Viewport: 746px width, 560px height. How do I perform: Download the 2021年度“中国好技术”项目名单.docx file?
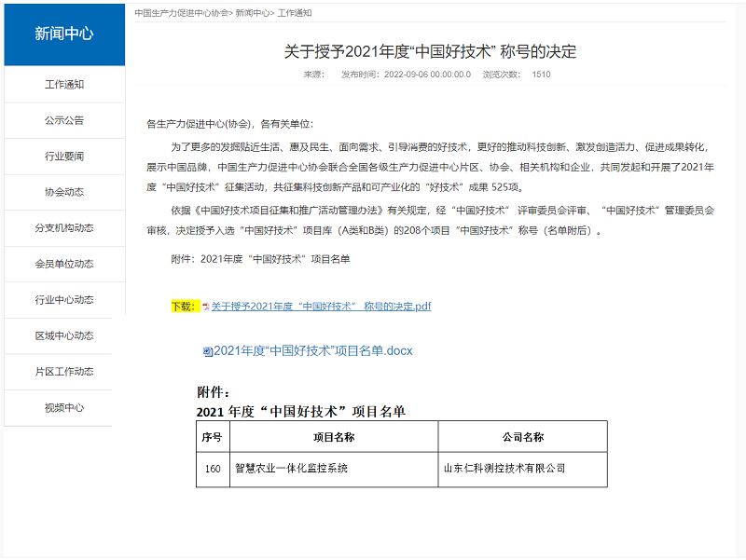(x=312, y=351)
